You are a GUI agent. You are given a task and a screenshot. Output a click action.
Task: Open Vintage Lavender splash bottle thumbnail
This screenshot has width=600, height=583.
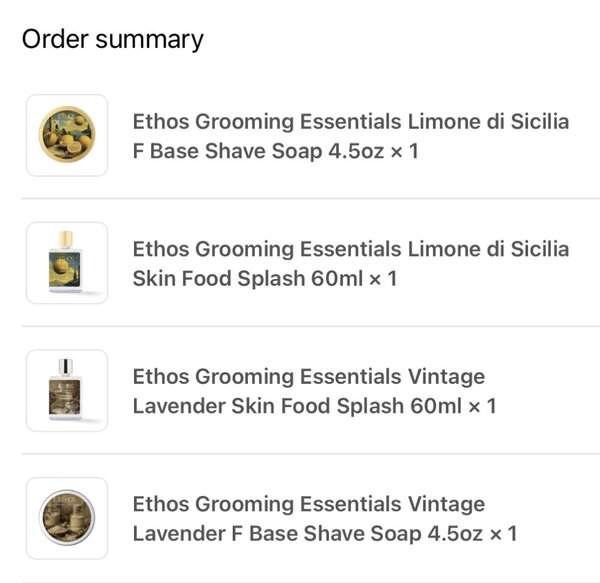click(x=67, y=391)
